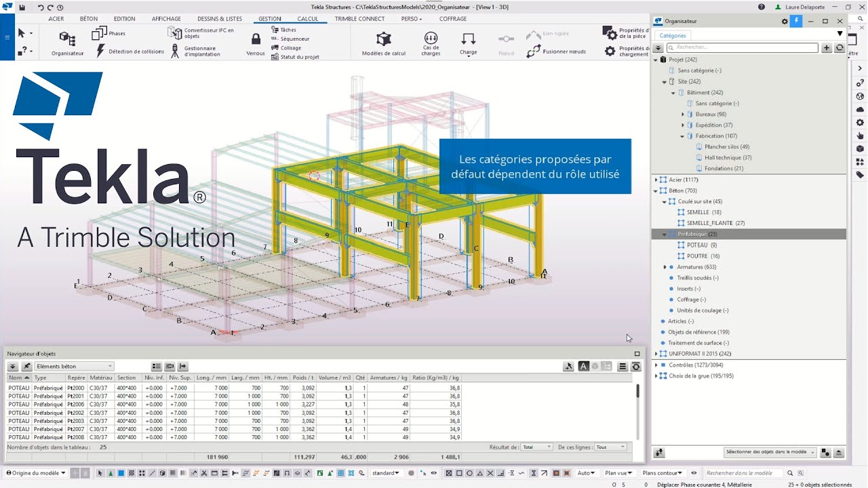
Task: Expand the Armatures (633) node
Action: [665, 267]
